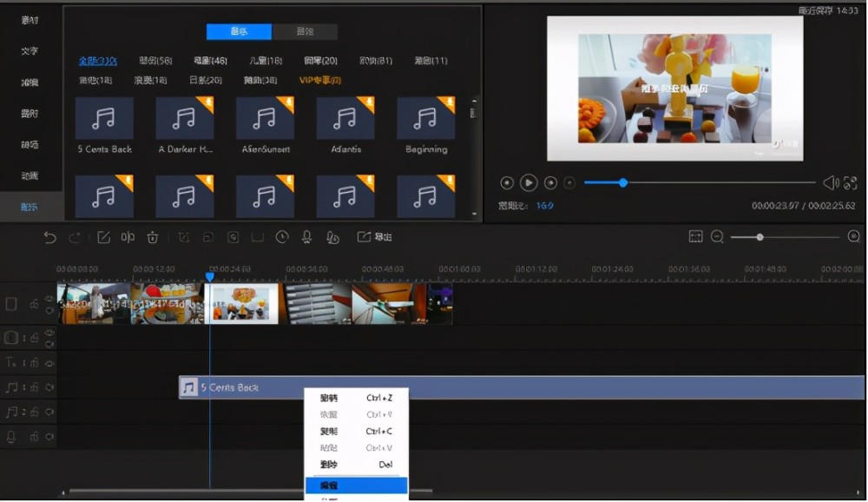The width and height of the screenshot is (868, 502).
Task: Filter music by the category showing (46)
Action: pos(210,61)
